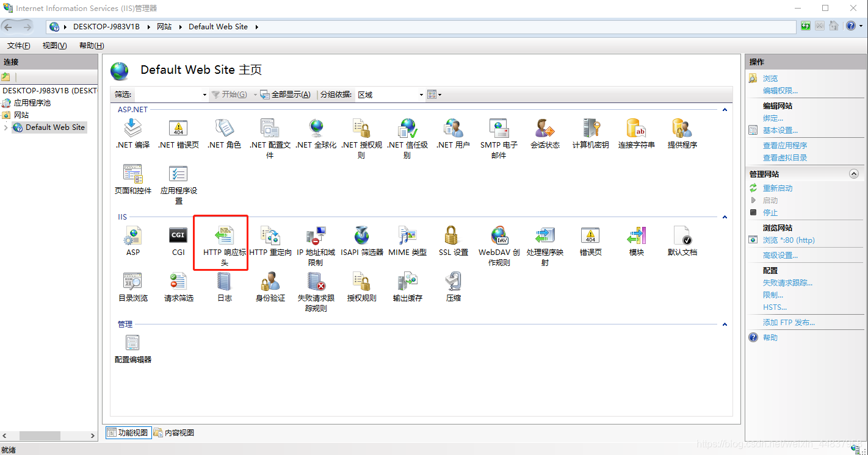
Task: Collapse the ASP.NET group section
Action: click(x=725, y=110)
